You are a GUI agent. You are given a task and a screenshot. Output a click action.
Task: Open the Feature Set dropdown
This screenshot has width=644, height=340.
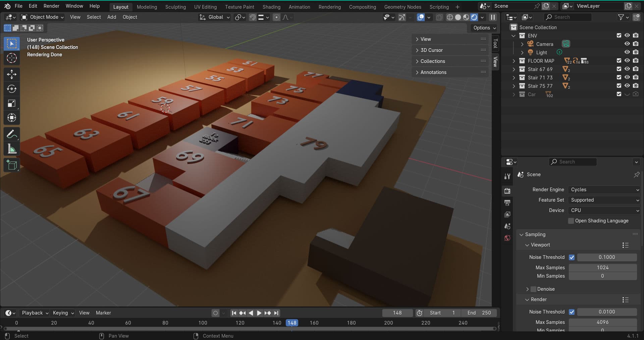coord(604,200)
